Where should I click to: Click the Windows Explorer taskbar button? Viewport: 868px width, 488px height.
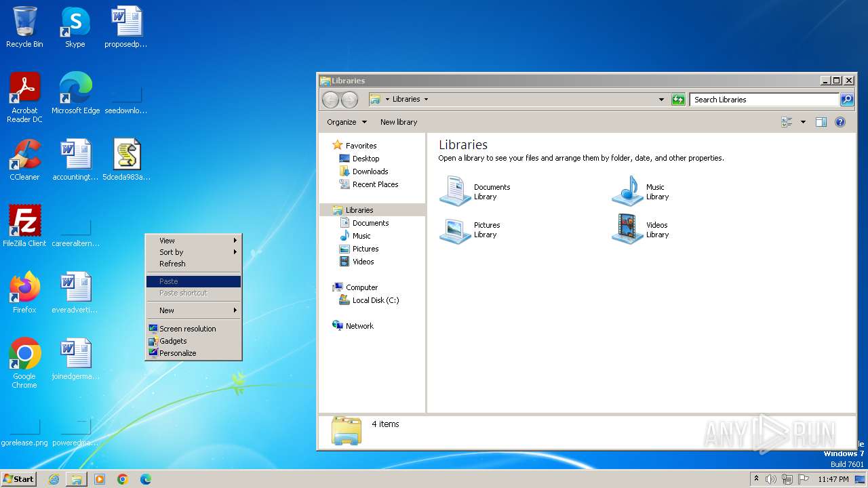77,479
